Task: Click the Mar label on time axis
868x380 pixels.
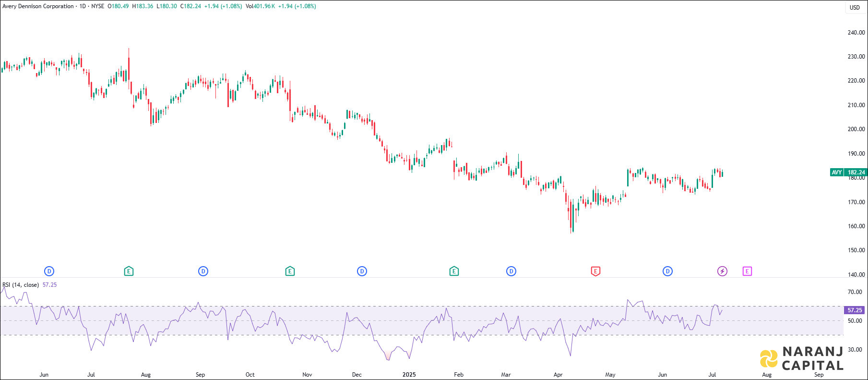Action: point(506,375)
